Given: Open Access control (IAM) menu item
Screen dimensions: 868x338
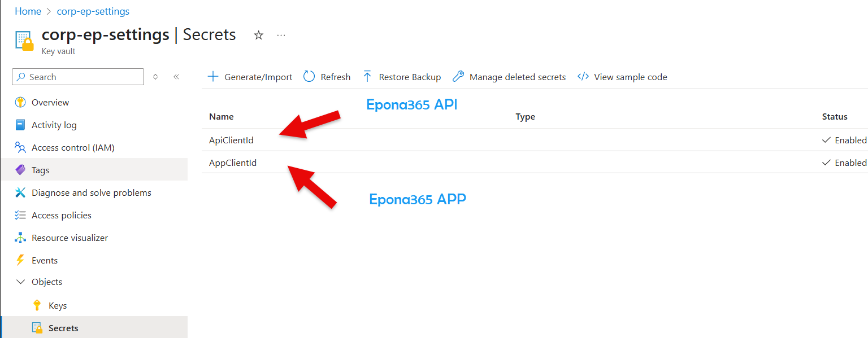Looking at the screenshot, I should pyautogui.click(x=73, y=148).
